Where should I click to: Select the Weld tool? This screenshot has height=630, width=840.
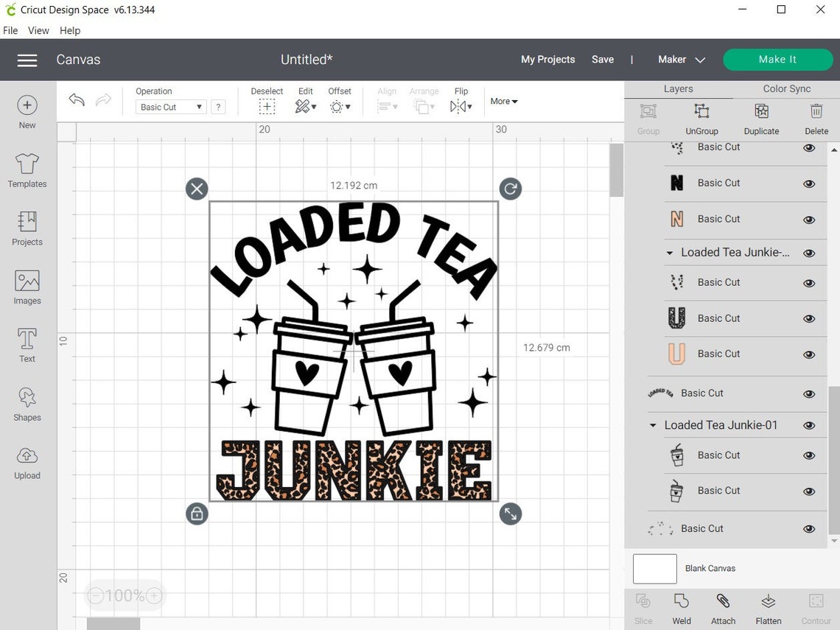point(681,606)
